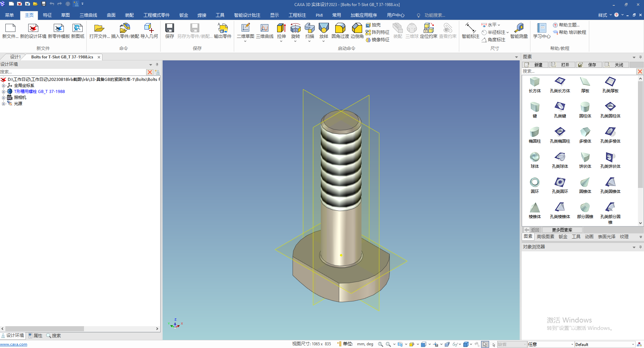Image resolution: width=644 pixels, height=348 pixels.
Task: Select the 拉伸 extrude tool
Action: (x=282, y=31)
